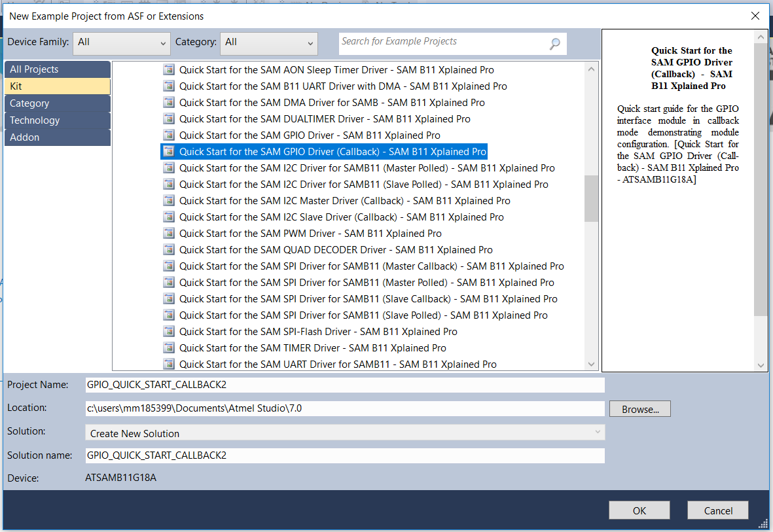The width and height of the screenshot is (773, 532).
Task: Click description pane scroll-down arrow
Action: point(760,365)
